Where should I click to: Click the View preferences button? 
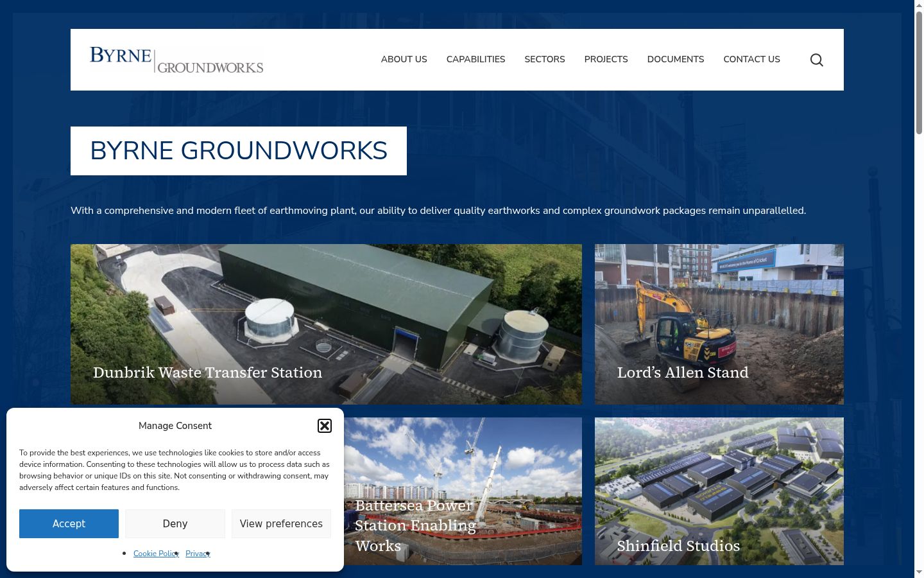[x=281, y=523]
